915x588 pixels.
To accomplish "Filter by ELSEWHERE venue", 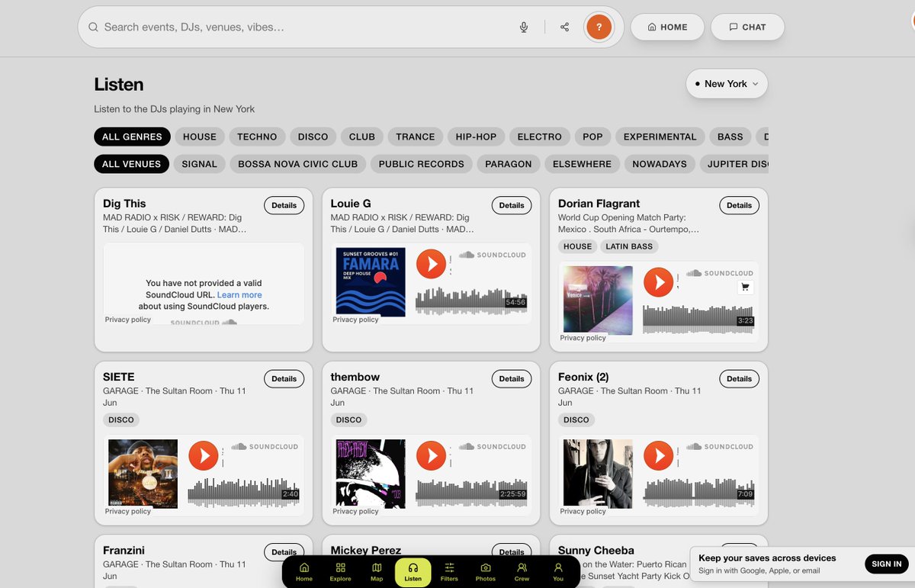I will pyautogui.click(x=583, y=164).
